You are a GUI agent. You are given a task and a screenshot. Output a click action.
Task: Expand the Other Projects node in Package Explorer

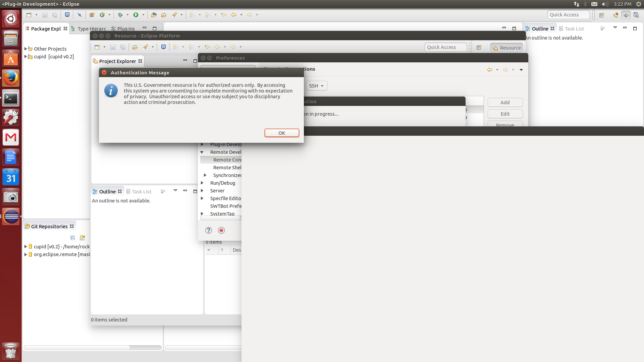tap(25, 49)
